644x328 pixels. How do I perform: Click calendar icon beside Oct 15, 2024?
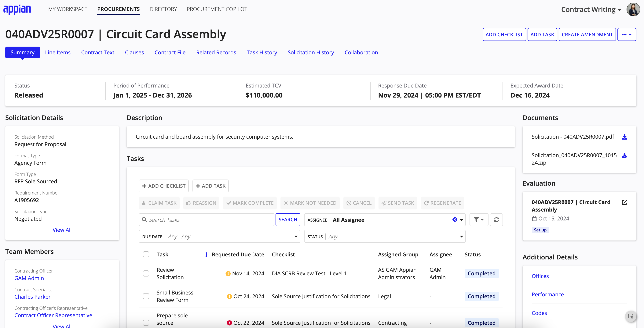pos(534,219)
